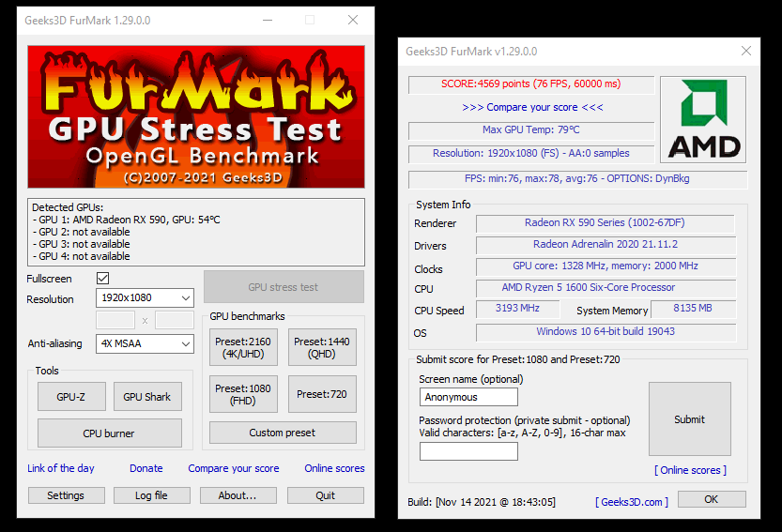Click the CPU Speed 3193 MHz field
The width and height of the screenshot is (782, 532).
(517, 309)
